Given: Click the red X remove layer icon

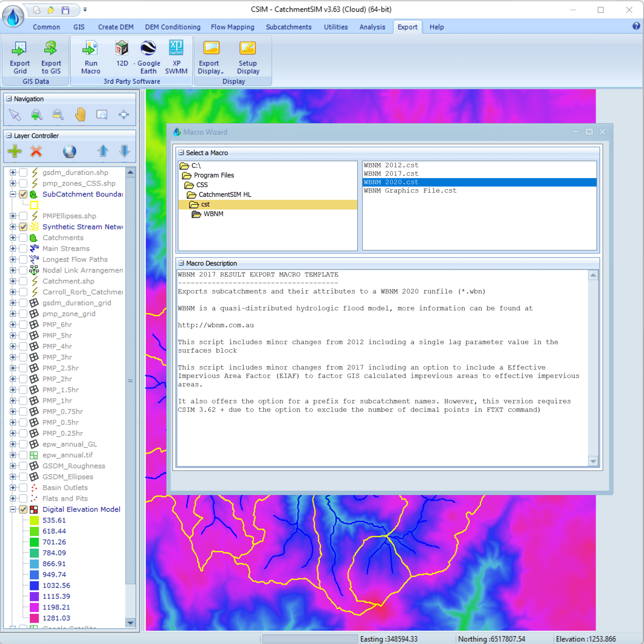Looking at the screenshot, I should (36, 151).
